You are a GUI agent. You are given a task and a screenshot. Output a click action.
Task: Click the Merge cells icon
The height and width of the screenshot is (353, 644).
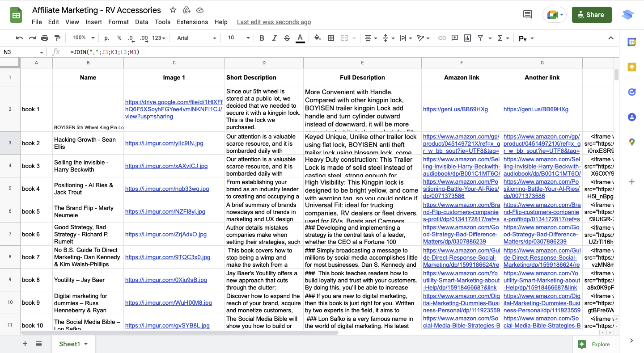344,38
